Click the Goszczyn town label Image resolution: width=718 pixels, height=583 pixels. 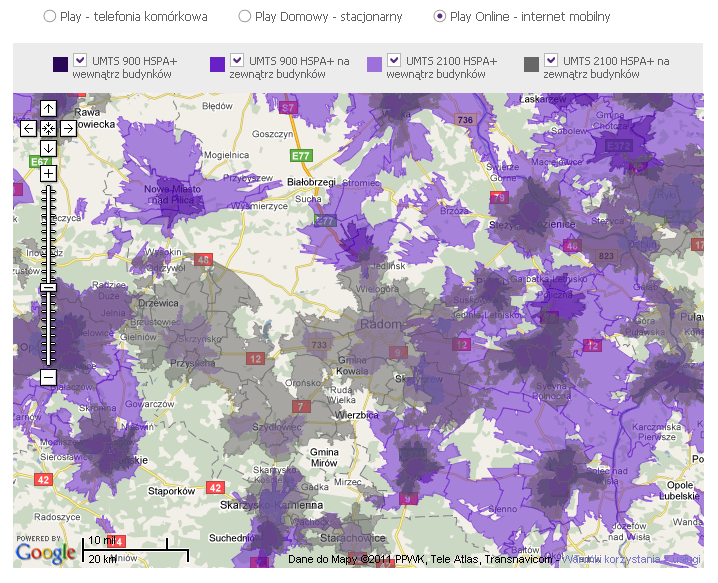click(x=272, y=134)
